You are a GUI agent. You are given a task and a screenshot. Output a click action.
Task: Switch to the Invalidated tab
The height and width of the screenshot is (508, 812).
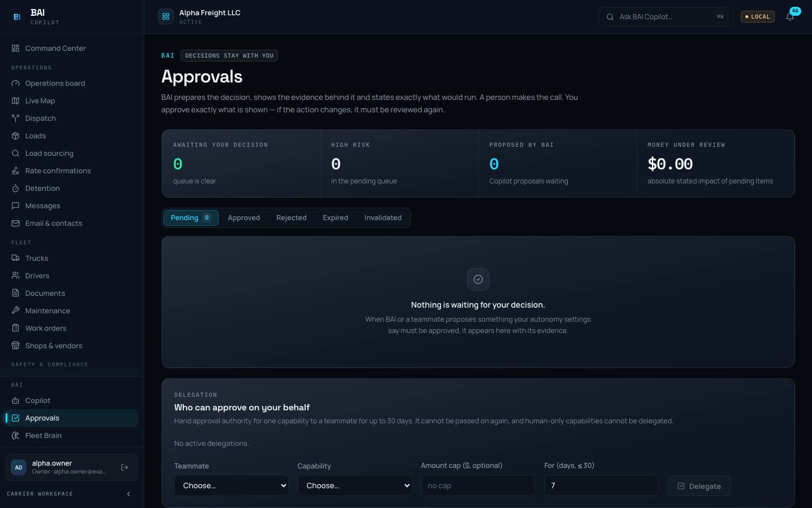point(383,218)
